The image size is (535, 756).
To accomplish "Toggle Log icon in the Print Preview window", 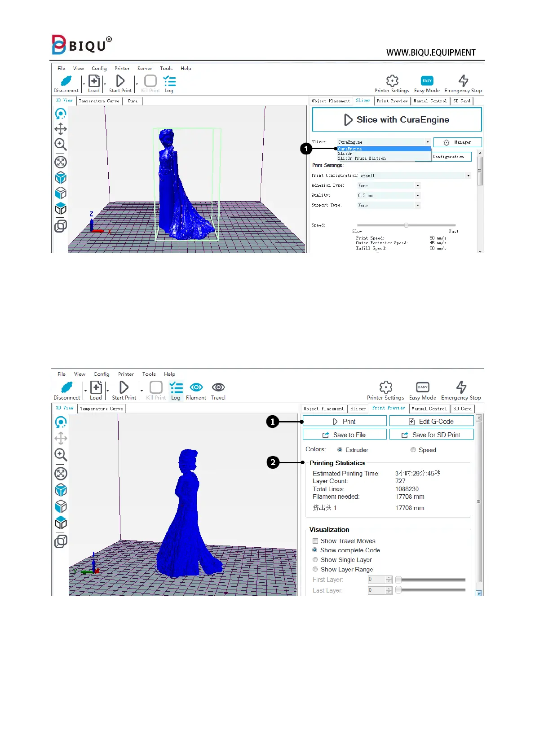I will coord(176,387).
